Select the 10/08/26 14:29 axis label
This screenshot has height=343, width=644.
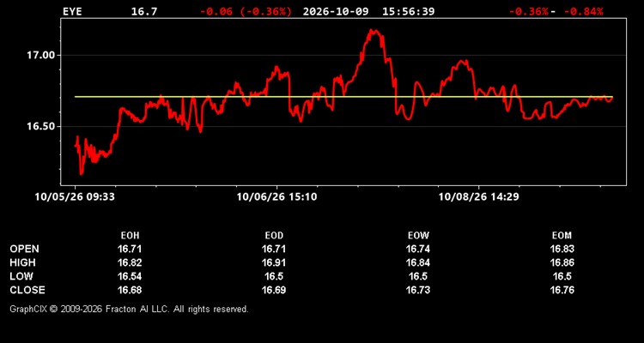[x=479, y=197]
